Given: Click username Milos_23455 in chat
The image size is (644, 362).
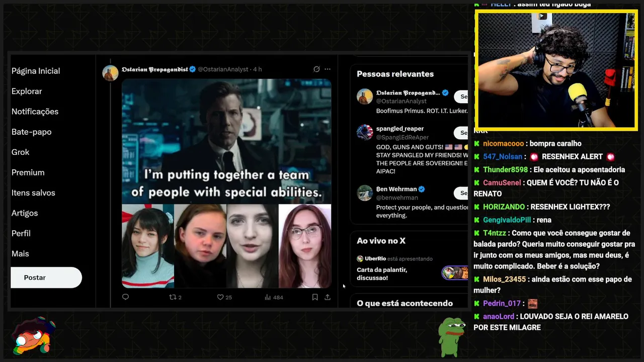Looking at the screenshot, I should coord(504,280).
